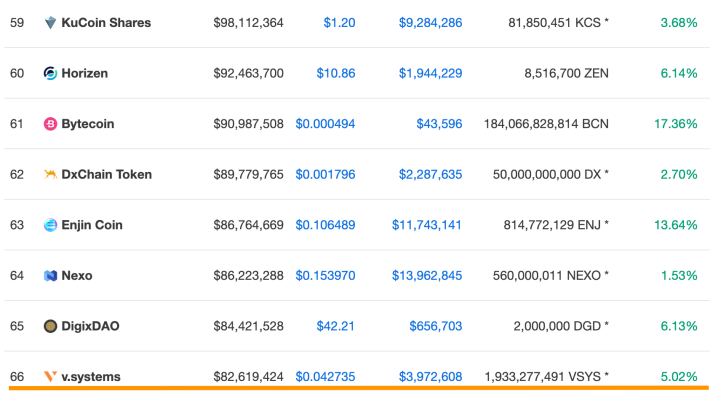Open the v.systems name link
The image size is (710, 397).
(91, 377)
